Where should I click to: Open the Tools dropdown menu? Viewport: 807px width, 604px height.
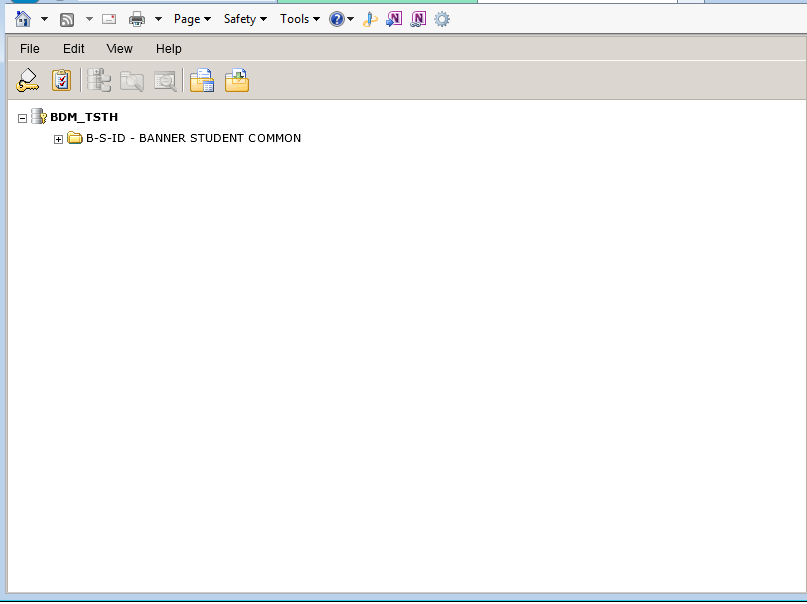(x=299, y=19)
